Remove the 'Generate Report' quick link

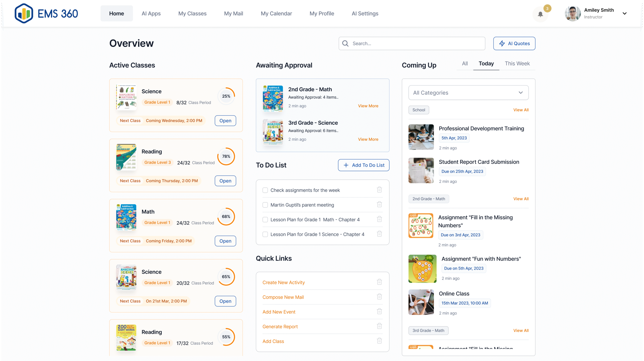pos(379,326)
